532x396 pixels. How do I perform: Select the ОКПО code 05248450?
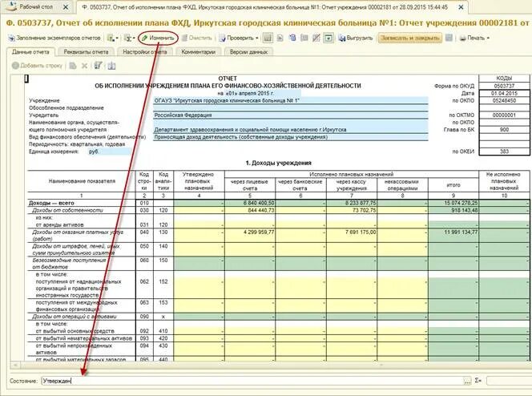pyautogui.click(x=504, y=100)
